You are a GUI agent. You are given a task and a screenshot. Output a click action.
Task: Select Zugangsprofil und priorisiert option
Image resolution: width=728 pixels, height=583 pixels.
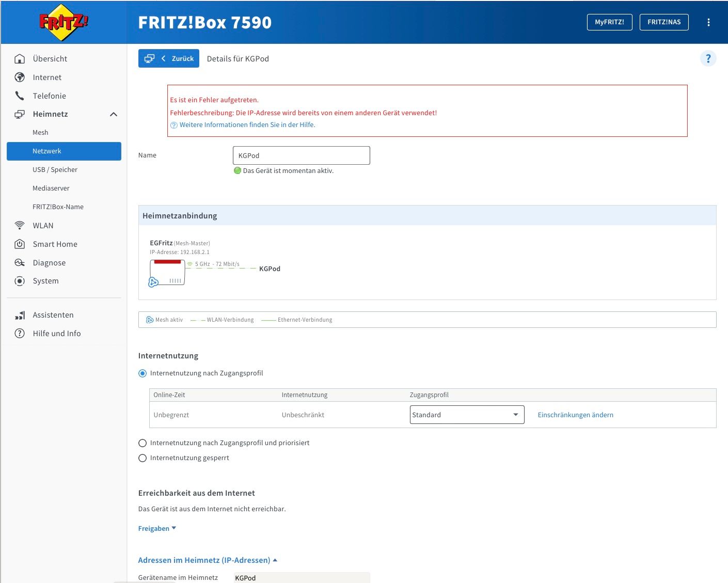tap(143, 443)
